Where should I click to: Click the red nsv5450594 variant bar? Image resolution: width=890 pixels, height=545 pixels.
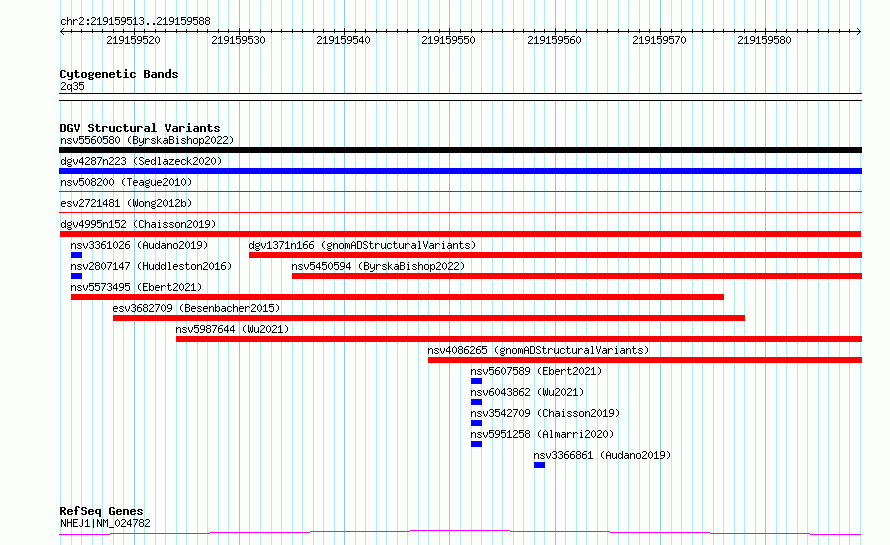(577, 276)
